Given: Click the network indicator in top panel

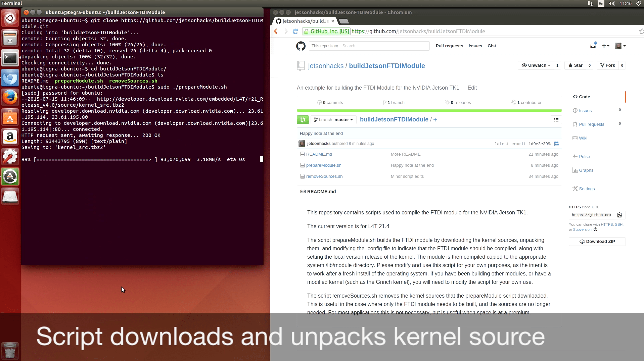Looking at the screenshot, I should [590, 3].
